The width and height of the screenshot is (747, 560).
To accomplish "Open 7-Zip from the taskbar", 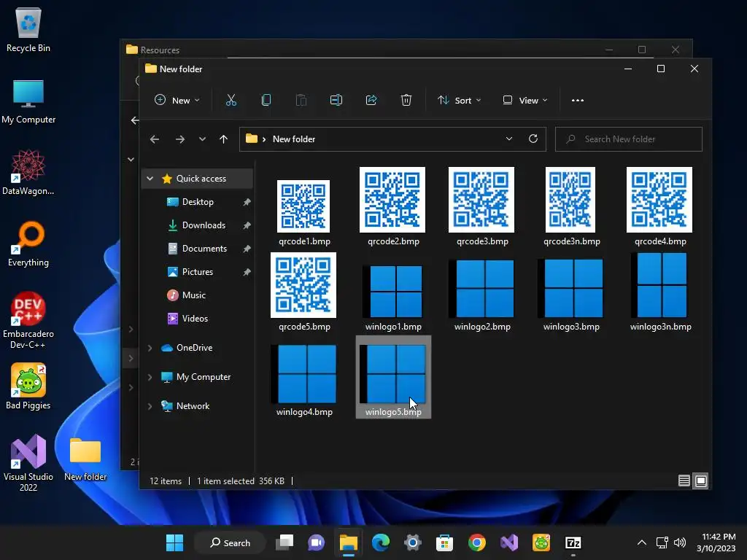I will [x=573, y=542].
